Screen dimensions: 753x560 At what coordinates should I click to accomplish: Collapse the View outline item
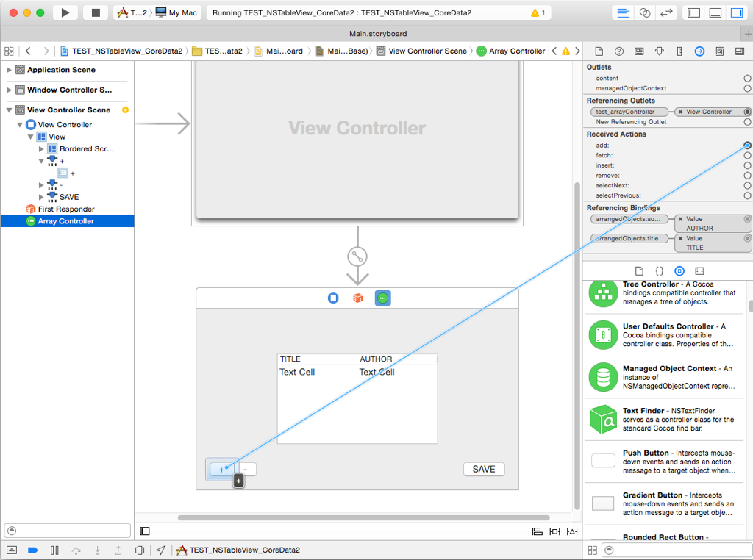[31, 137]
